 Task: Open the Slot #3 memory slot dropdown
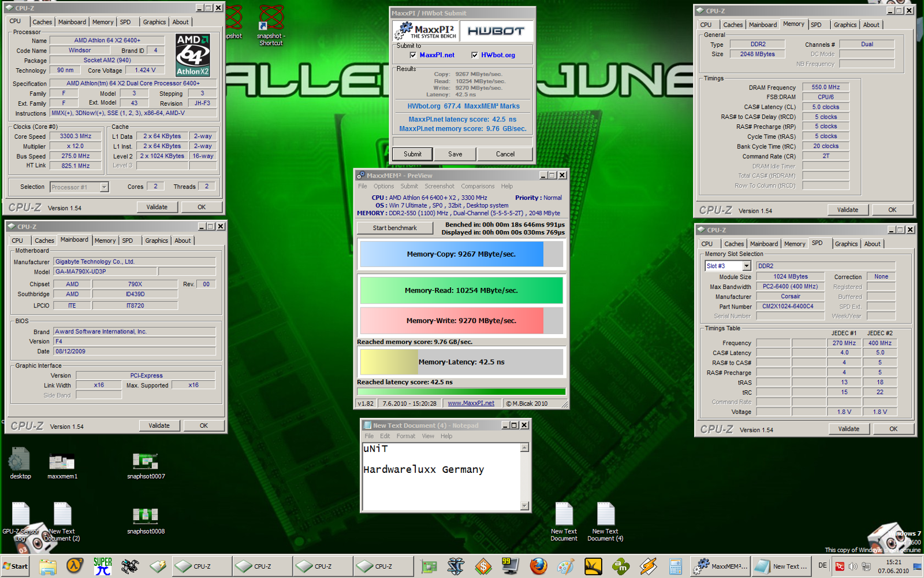[746, 266]
